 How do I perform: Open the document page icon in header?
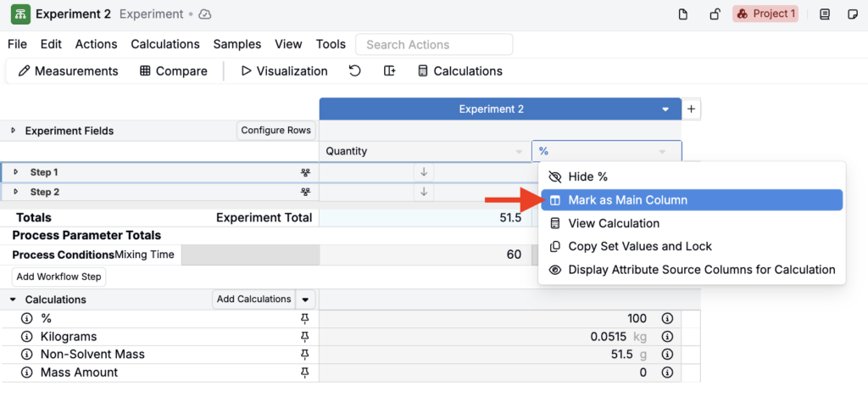pyautogui.click(x=683, y=14)
